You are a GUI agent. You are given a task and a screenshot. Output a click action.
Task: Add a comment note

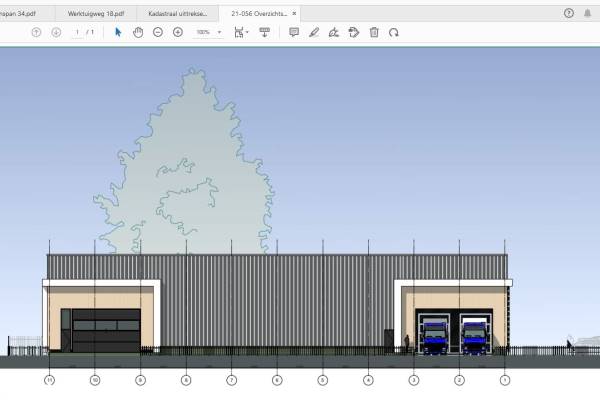coord(294,33)
